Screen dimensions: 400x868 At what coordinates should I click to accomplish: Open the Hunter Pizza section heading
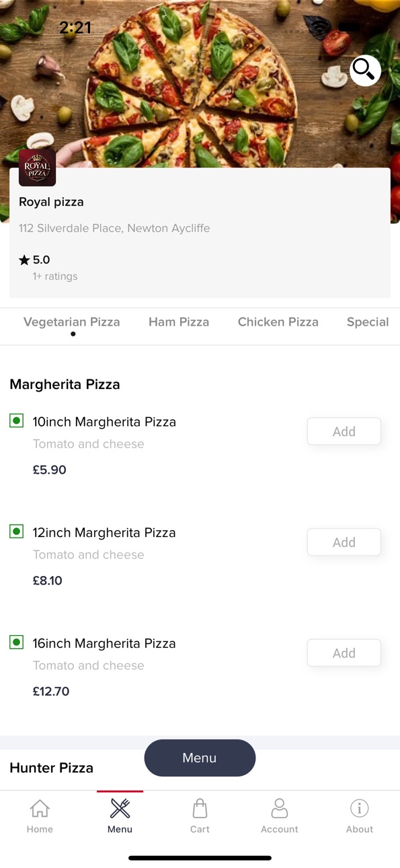(x=52, y=768)
